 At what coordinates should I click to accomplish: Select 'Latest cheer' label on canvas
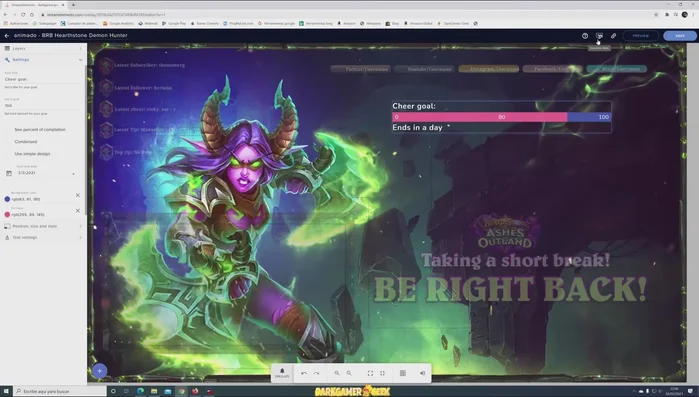[145, 109]
